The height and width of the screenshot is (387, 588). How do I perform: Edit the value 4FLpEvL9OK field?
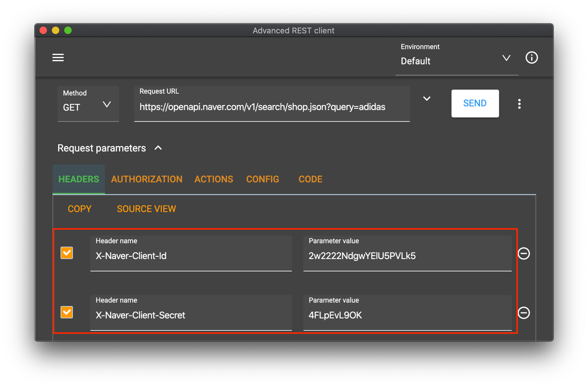[408, 313]
